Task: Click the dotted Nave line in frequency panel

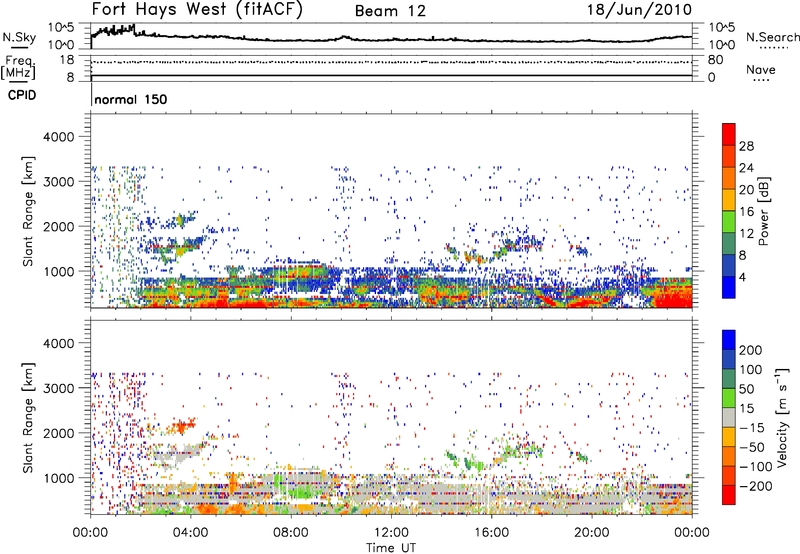Action: click(391, 62)
